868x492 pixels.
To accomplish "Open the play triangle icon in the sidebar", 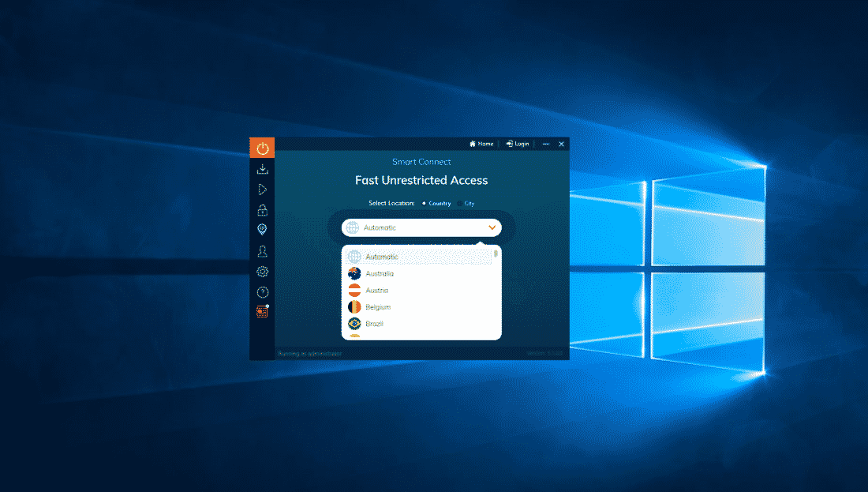I will coord(263,190).
